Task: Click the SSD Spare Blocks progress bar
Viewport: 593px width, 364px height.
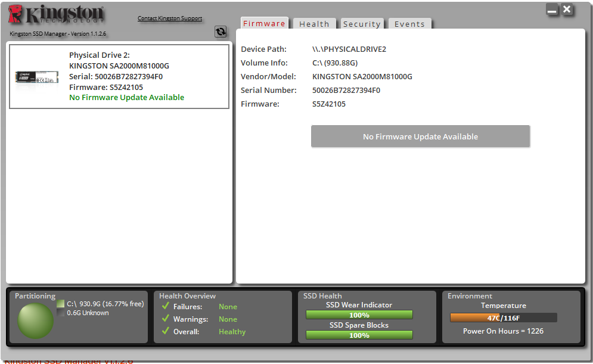Action: (359, 335)
